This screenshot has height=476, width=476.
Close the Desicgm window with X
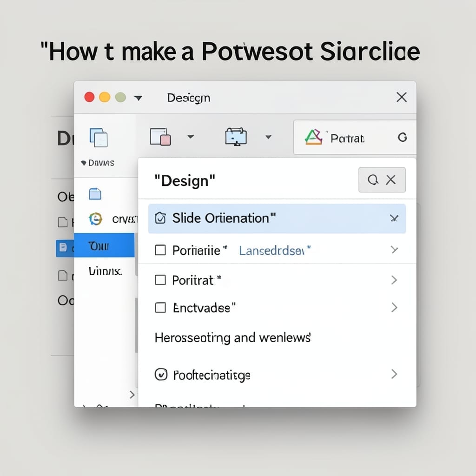[402, 98]
